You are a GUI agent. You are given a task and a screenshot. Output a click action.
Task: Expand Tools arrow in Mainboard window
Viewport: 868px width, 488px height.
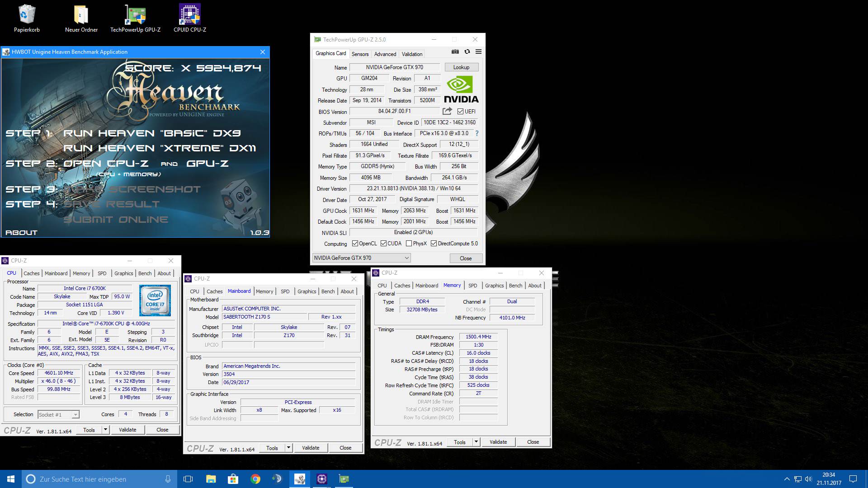[288, 448]
